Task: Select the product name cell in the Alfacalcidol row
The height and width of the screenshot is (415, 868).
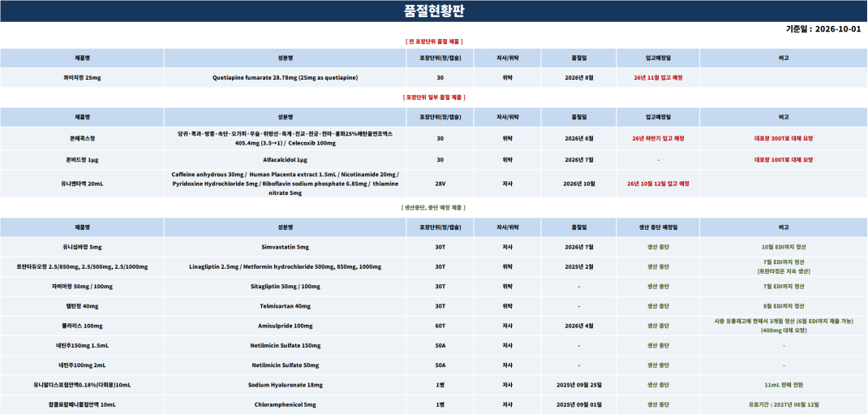Action: (x=82, y=160)
